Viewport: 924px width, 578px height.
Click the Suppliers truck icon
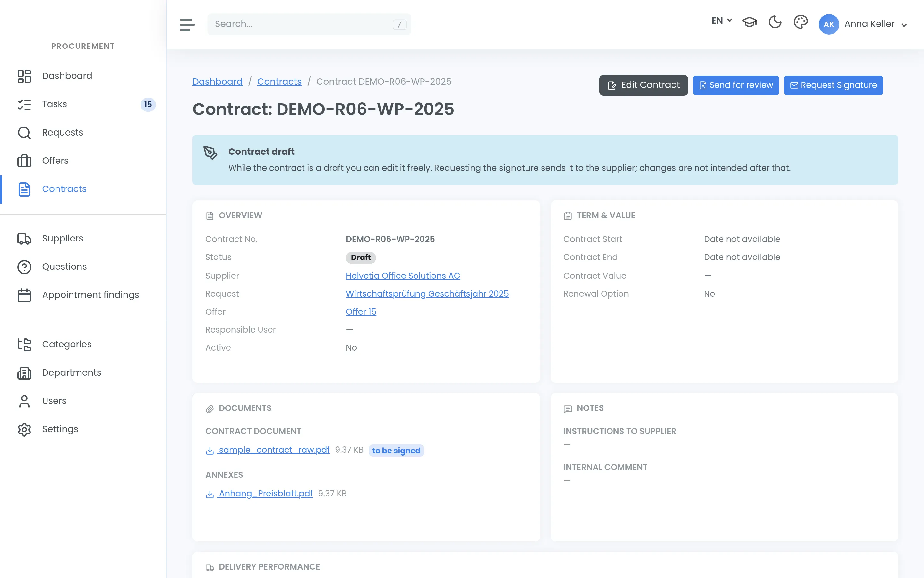point(24,239)
